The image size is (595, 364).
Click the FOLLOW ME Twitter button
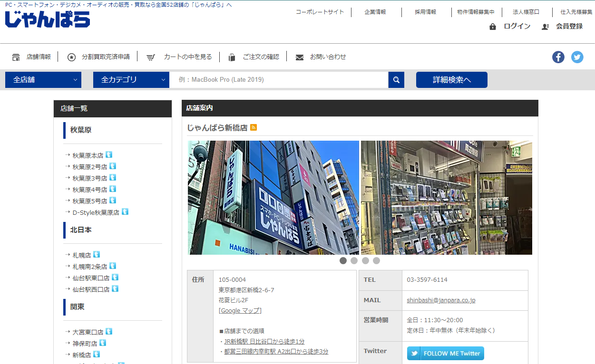446,353
